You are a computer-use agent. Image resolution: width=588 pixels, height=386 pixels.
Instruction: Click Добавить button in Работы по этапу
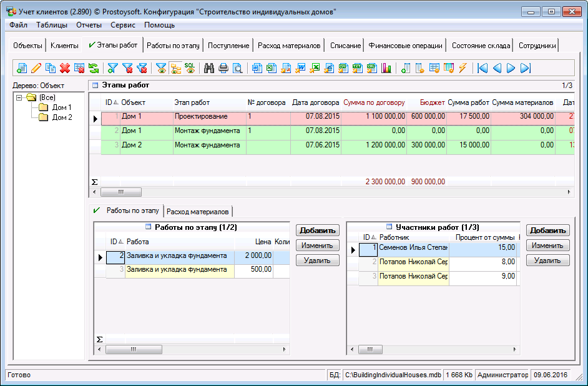(317, 230)
